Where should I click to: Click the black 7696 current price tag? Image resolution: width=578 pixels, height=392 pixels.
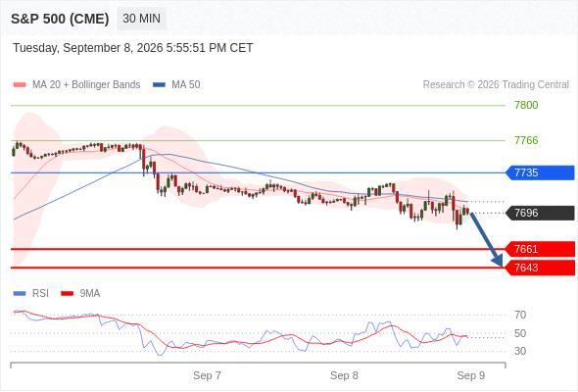(x=540, y=213)
